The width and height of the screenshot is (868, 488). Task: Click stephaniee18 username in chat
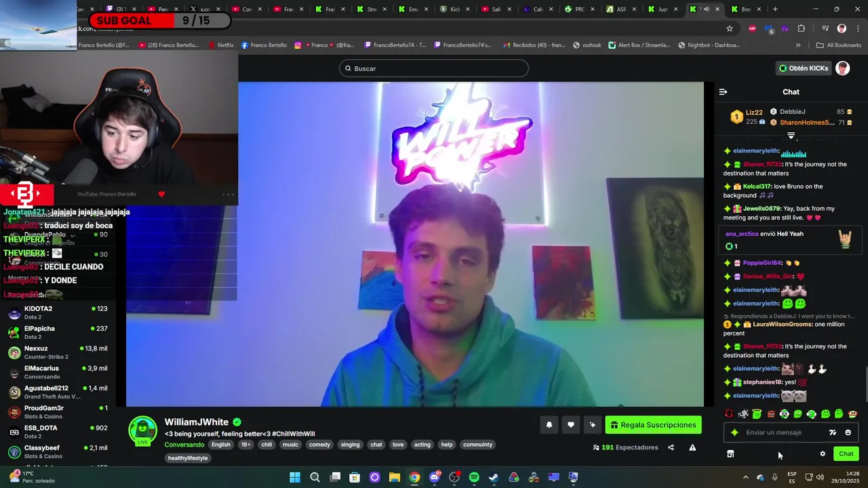763,382
